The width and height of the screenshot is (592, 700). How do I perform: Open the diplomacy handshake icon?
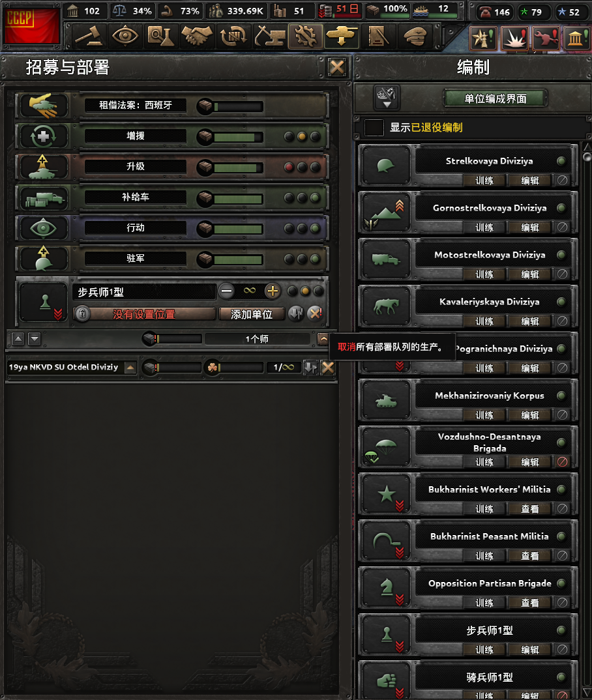pos(197,36)
